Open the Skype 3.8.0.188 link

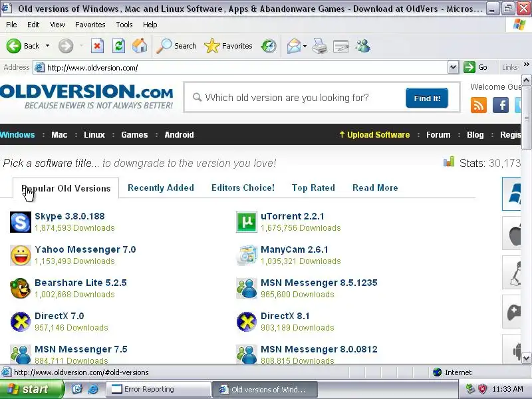click(x=70, y=216)
